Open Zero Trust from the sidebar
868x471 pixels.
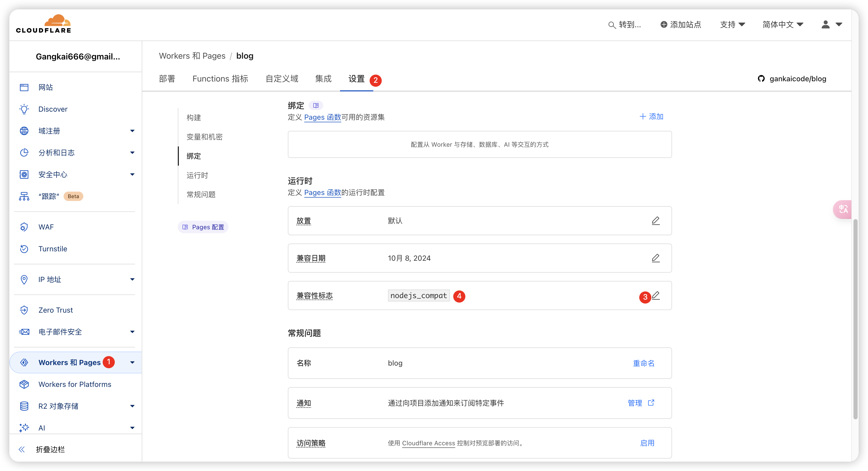click(56, 310)
